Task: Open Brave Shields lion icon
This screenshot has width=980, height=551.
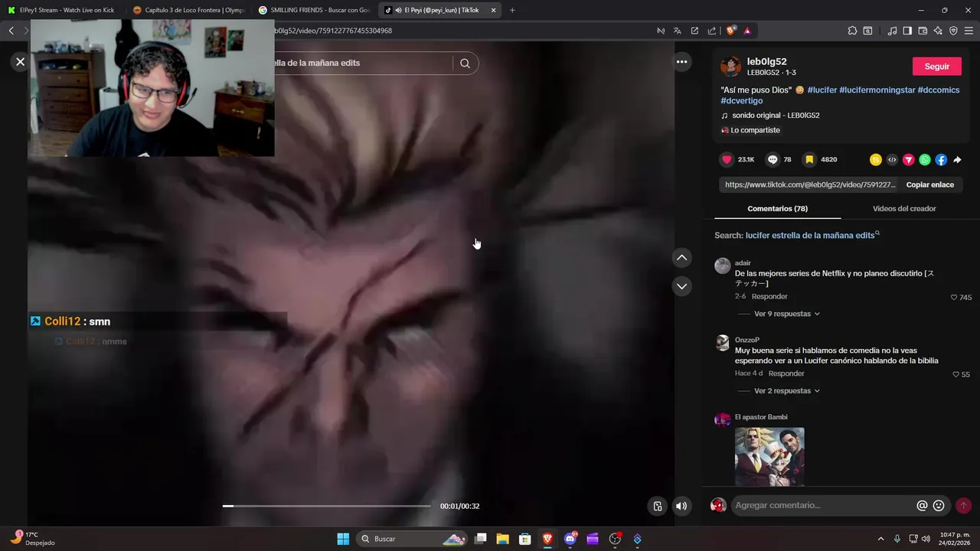Action: pos(730,31)
